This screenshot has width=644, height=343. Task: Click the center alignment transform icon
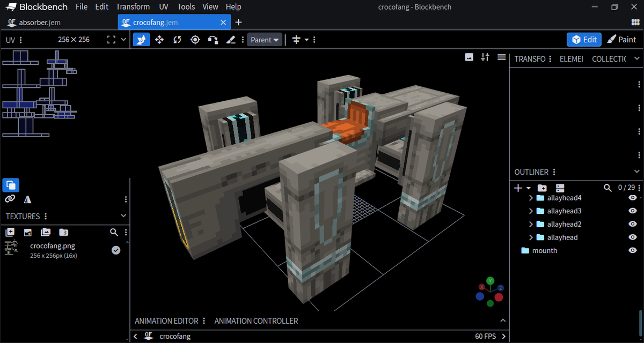[296, 40]
